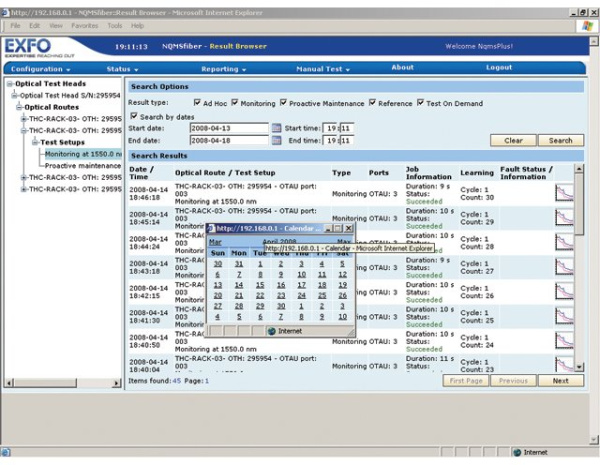This screenshot has width=600, height=465.
Task: Pick April 15 in the calendar popup
Action: click(x=260, y=285)
